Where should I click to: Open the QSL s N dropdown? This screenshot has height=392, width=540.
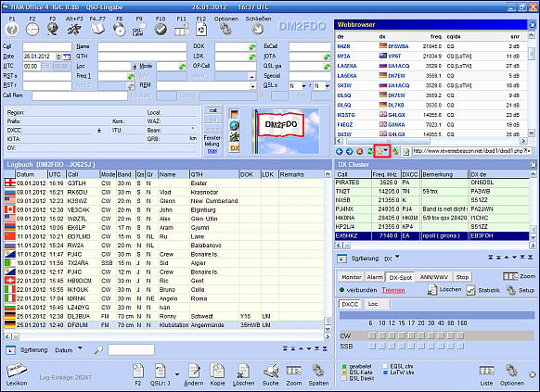(303, 86)
